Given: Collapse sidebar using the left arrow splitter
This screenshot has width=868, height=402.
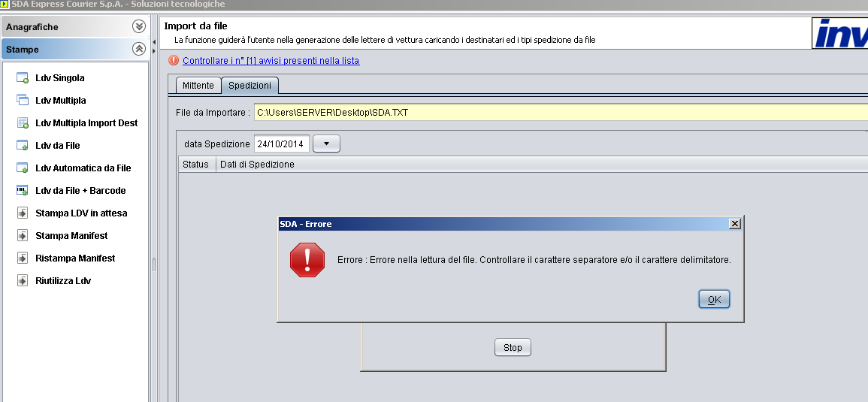Looking at the screenshot, I should point(154,41).
